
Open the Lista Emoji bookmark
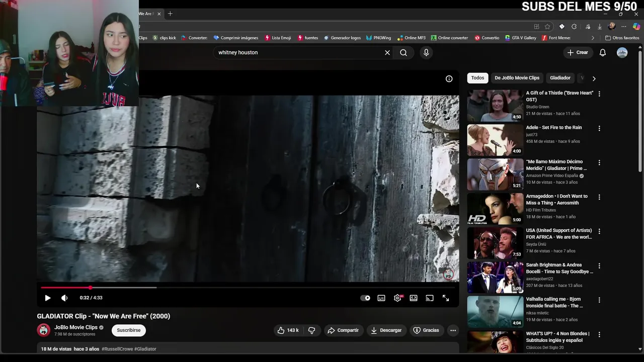click(278, 38)
